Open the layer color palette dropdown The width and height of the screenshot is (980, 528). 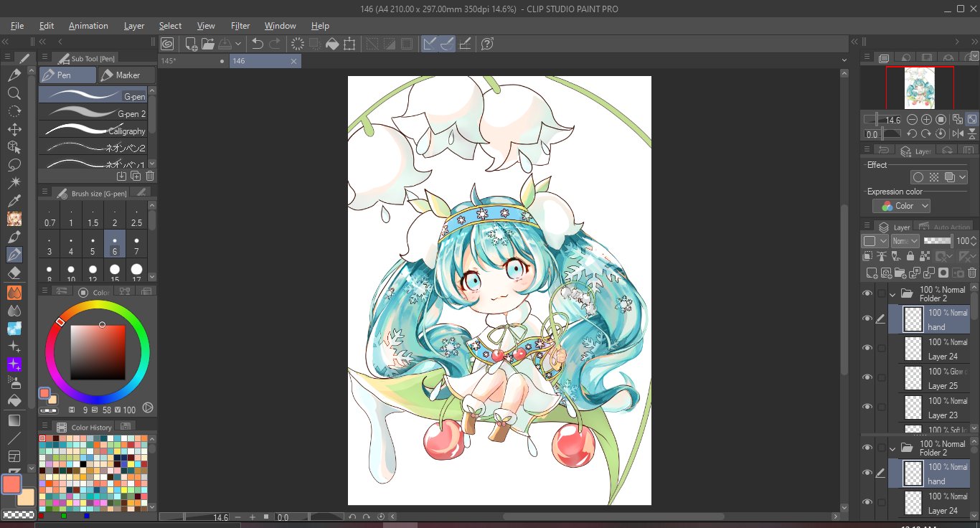click(875, 241)
